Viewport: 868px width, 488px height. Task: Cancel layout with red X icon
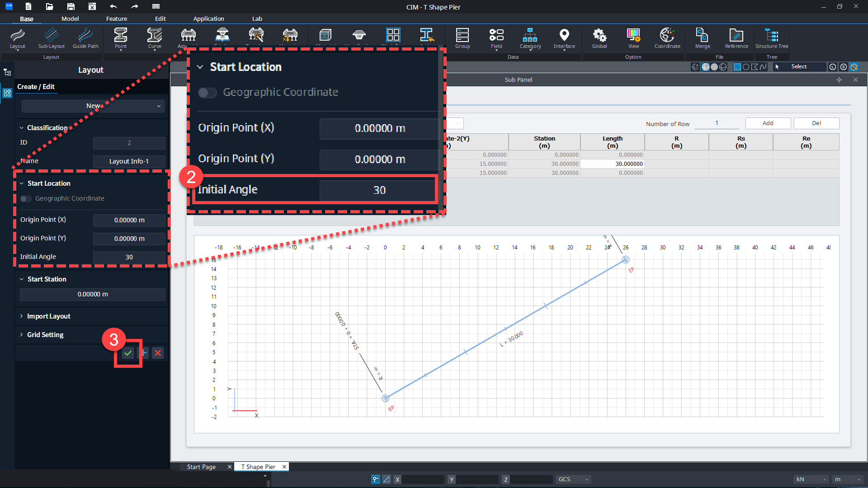click(x=158, y=353)
